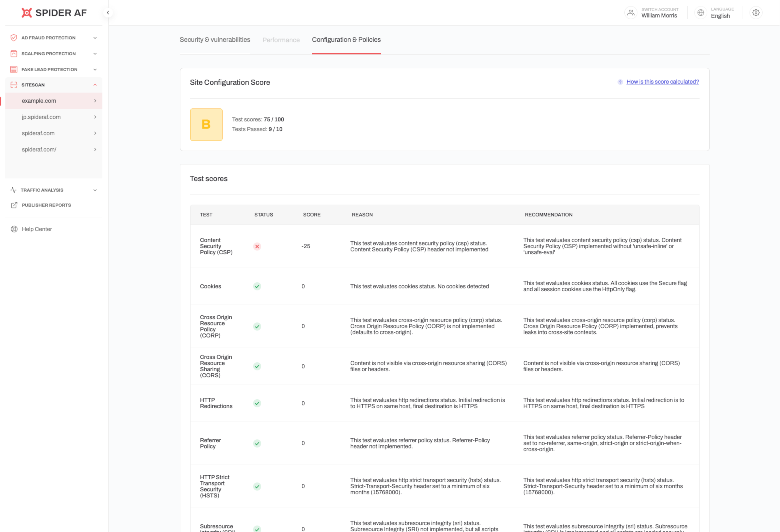Viewport: 780px width, 532px height.
Task: Expand Traffic Analysis chevron
Action: 95,190
